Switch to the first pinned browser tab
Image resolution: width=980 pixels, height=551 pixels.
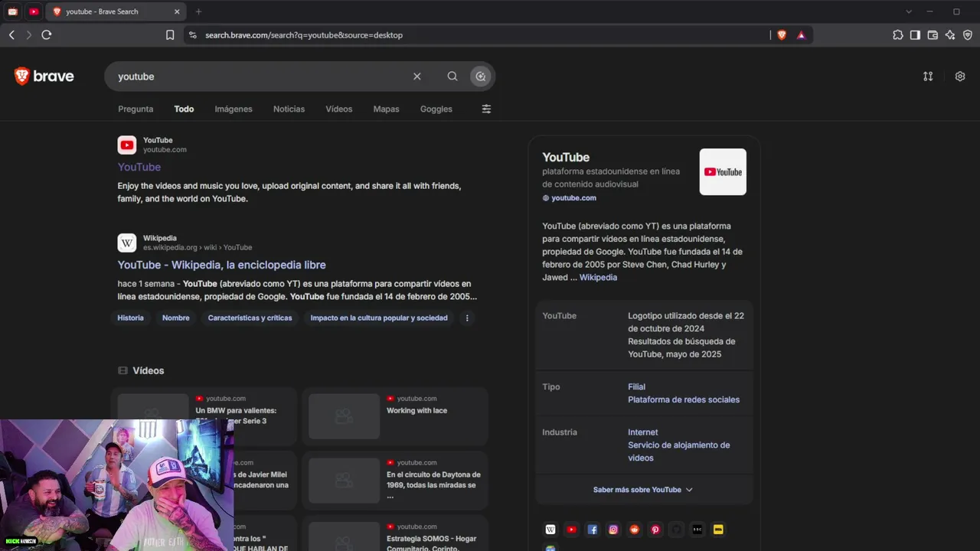tap(12, 11)
